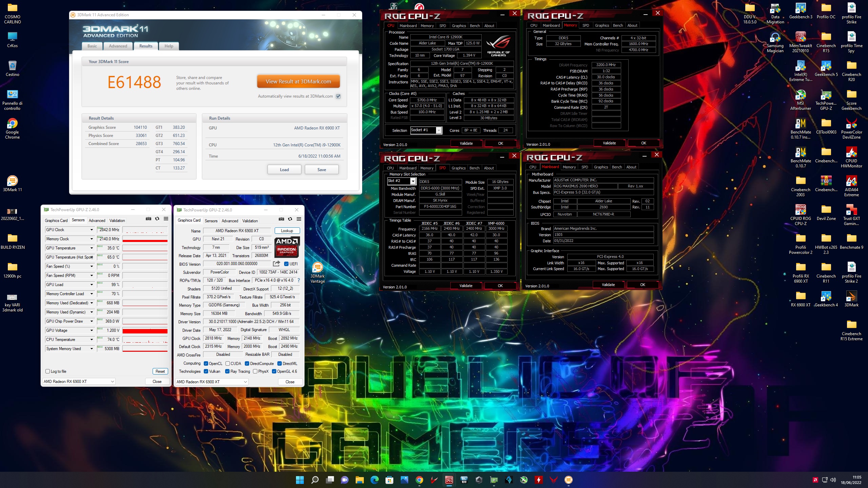Click GPU Clock sensor graph
868x488 pixels.
[145, 230]
